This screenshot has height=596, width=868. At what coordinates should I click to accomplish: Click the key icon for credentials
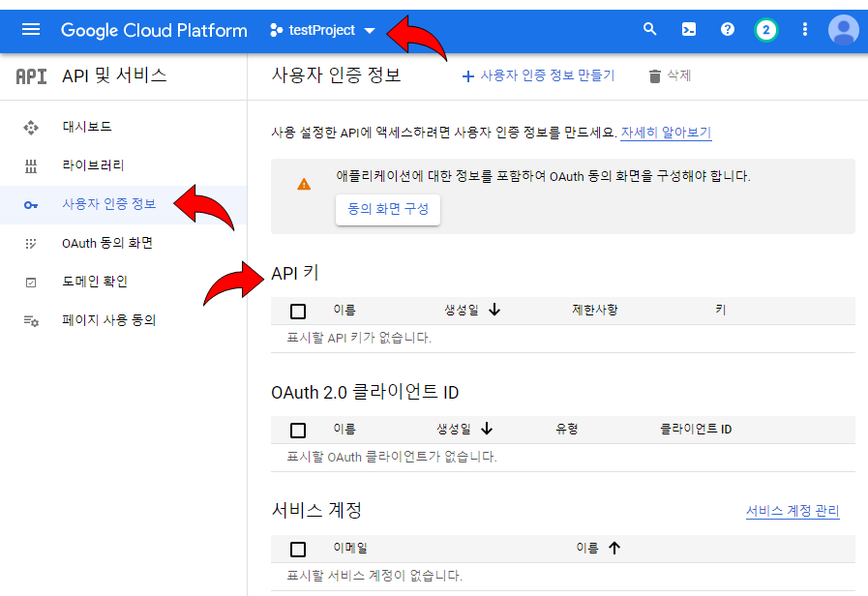click(x=31, y=205)
